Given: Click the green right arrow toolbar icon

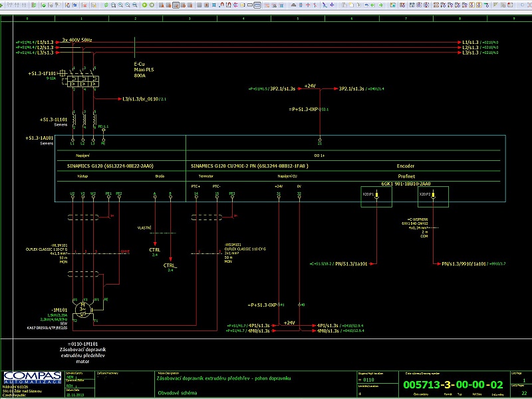Looking at the screenshot, I should pyautogui.click(x=380, y=5).
